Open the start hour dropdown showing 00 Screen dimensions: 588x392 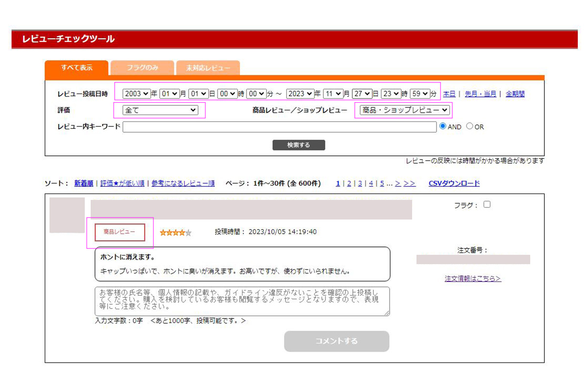[227, 94]
